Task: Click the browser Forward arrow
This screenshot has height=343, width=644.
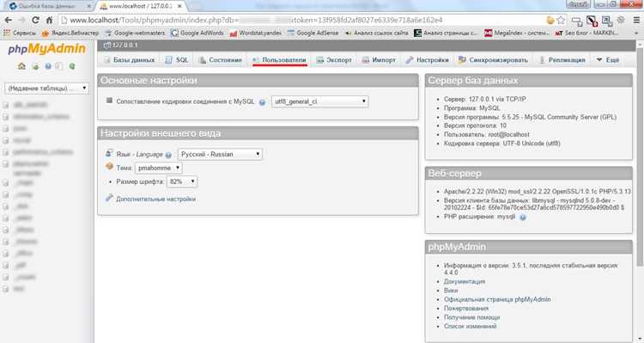Action: point(21,20)
